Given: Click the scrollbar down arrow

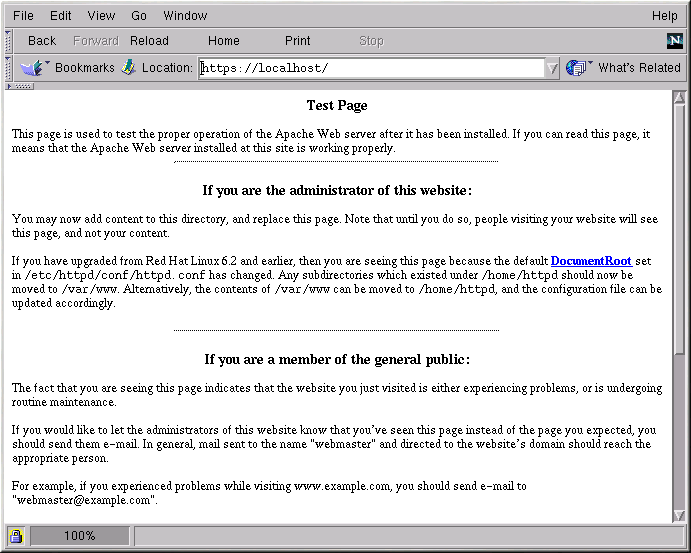Looking at the screenshot, I should coord(679,514).
